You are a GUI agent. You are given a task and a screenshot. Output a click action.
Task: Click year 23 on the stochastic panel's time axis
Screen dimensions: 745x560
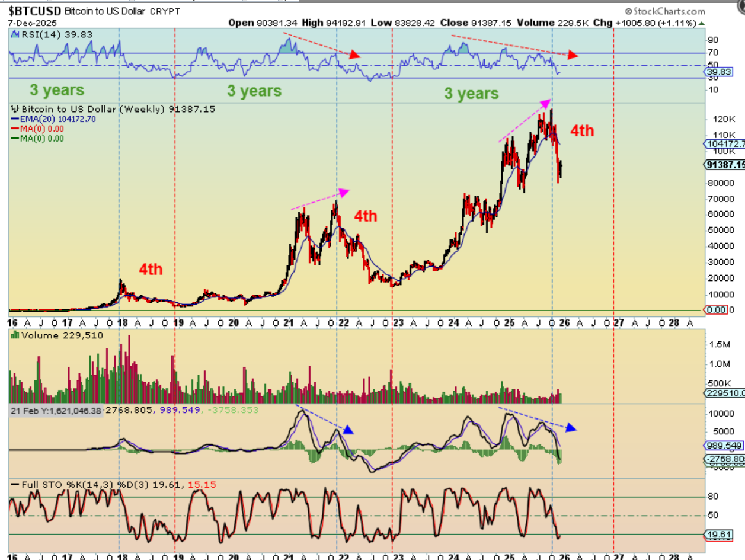click(398, 558)
